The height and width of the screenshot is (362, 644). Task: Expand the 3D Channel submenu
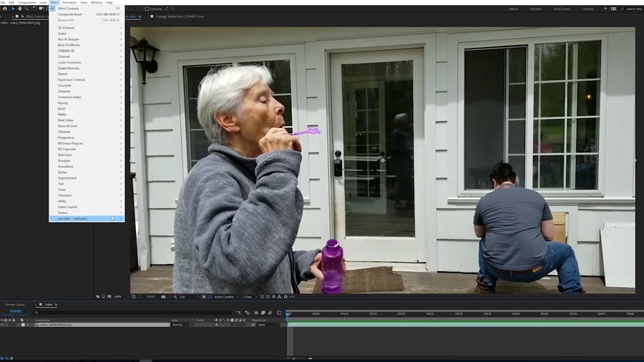[x=87, y=27]
